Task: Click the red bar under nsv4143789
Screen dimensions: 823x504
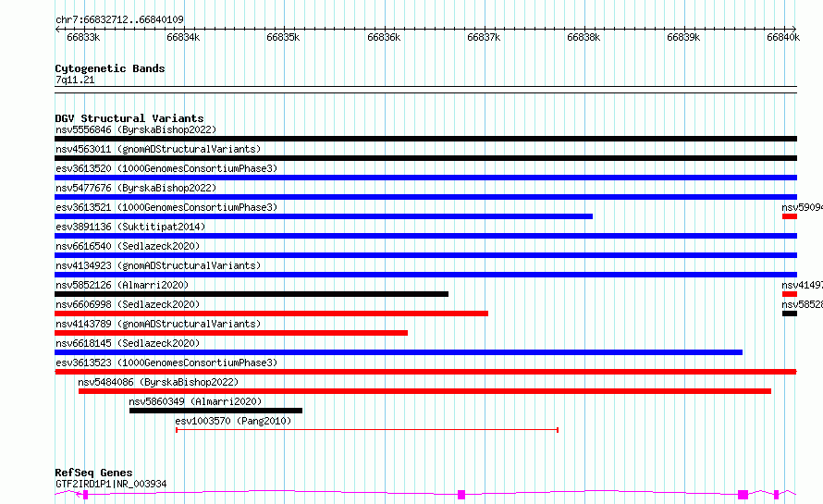Action: coord(231,333)
